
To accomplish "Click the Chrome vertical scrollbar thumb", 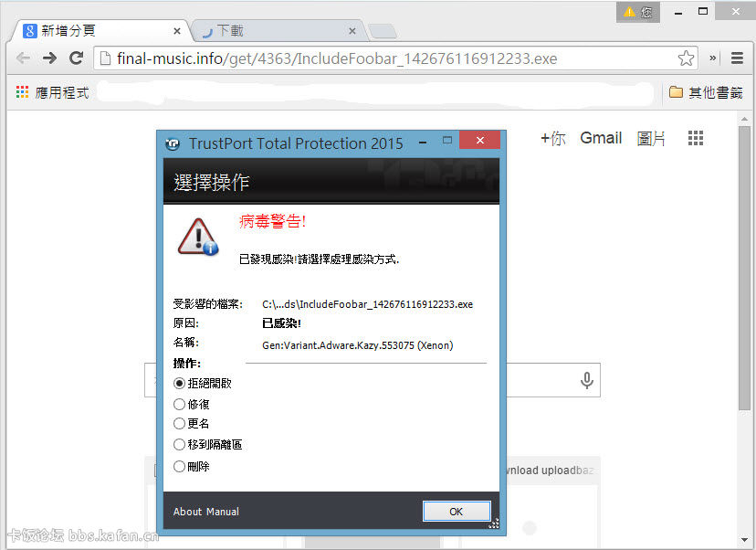I will pyautogui.click(x=744, y=268).
